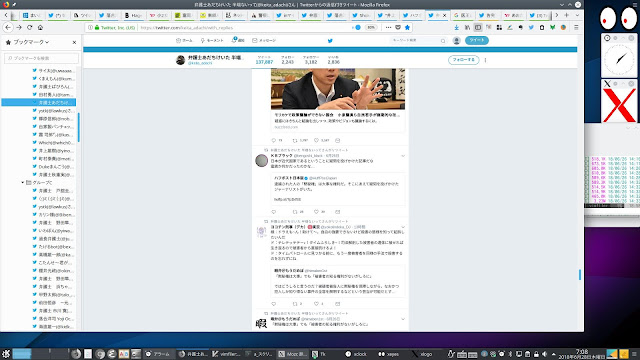Reply to the K弁ブラック tweet
640x360 pixels.
[274, 212]
